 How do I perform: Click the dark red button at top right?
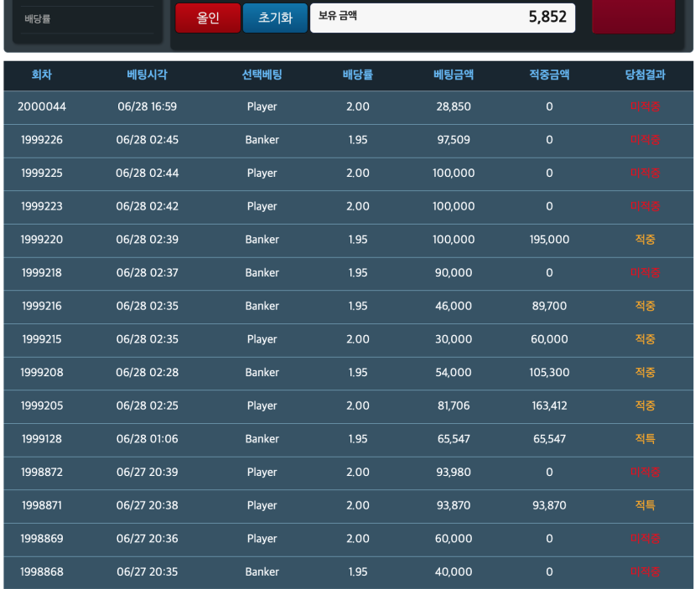pyautogui.click(x=634, y=16)
